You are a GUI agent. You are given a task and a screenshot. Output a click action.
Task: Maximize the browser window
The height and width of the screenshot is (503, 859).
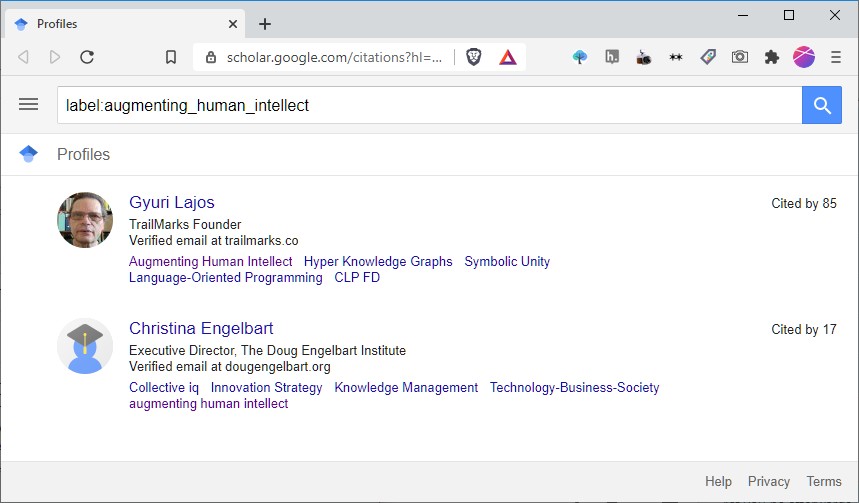pos(789,15)
